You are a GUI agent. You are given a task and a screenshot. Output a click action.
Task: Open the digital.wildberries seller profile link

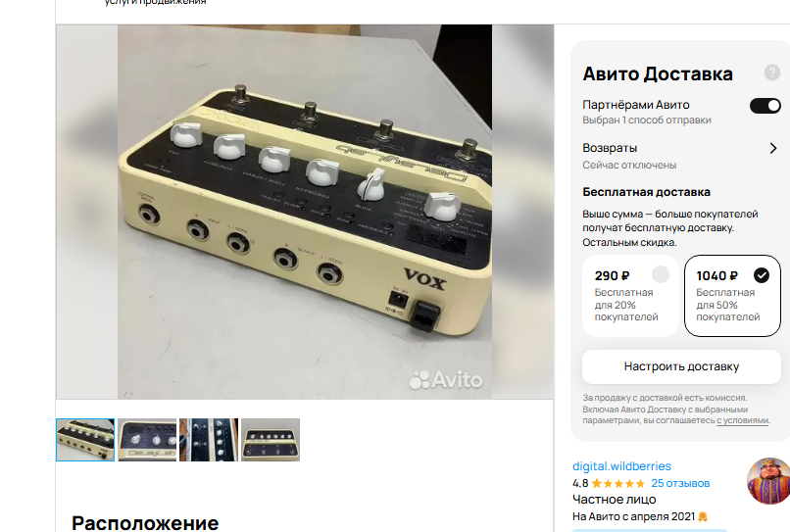(x=621, y=466)
